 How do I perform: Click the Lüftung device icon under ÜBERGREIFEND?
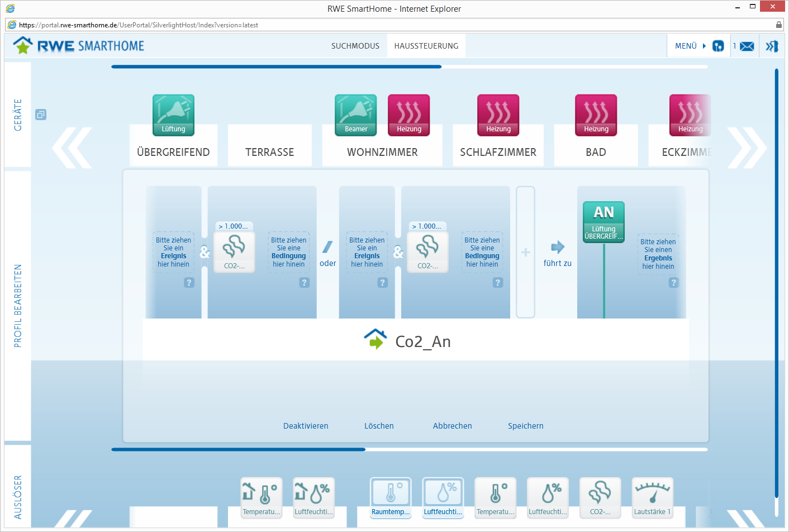pos(173,115)
